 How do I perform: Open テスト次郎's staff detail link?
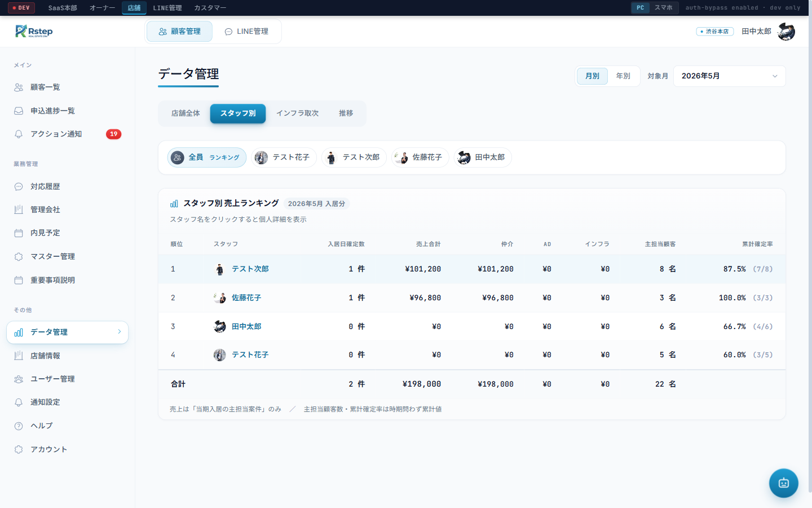[250, 269]
